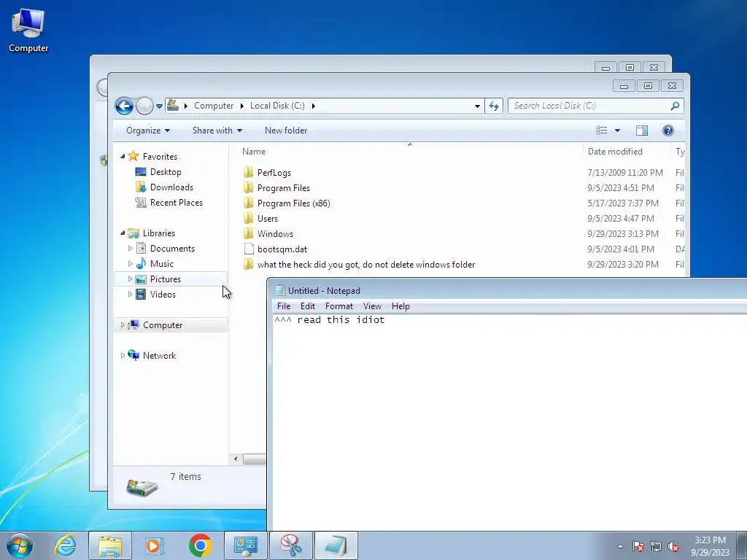The image size is (747, 560).
Task: Select the Program Files (x86) folder
Action: tap(293, 203)
